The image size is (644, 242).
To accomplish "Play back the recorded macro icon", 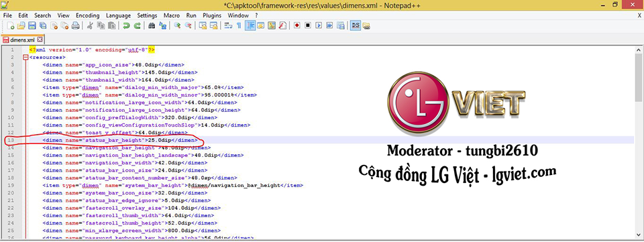I will click(x=318, y=25).
